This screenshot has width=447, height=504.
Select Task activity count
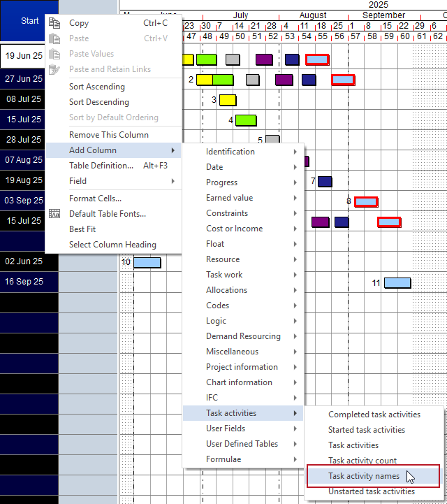pos(374,460)
